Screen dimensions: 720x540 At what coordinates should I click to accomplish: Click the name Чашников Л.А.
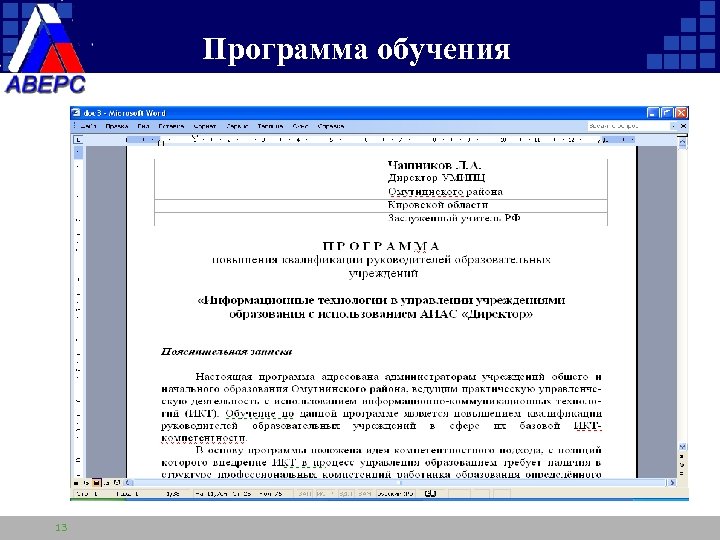(x=434, y=165)
